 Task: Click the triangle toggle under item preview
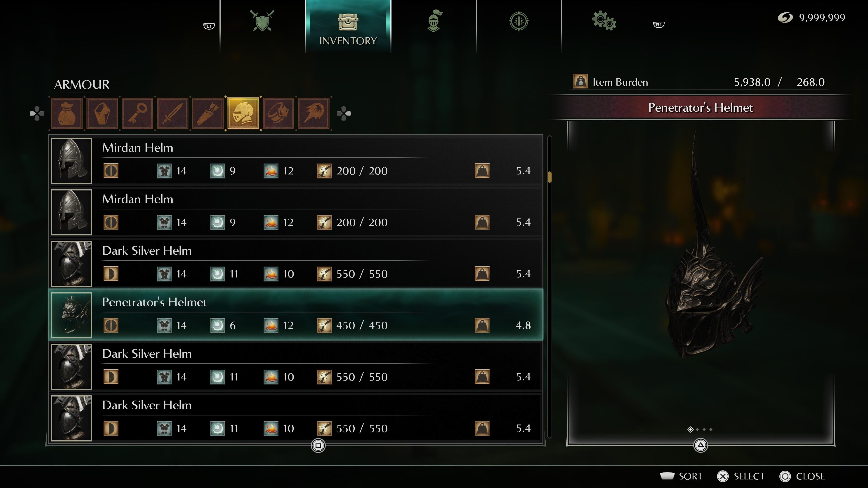[701, 445]
